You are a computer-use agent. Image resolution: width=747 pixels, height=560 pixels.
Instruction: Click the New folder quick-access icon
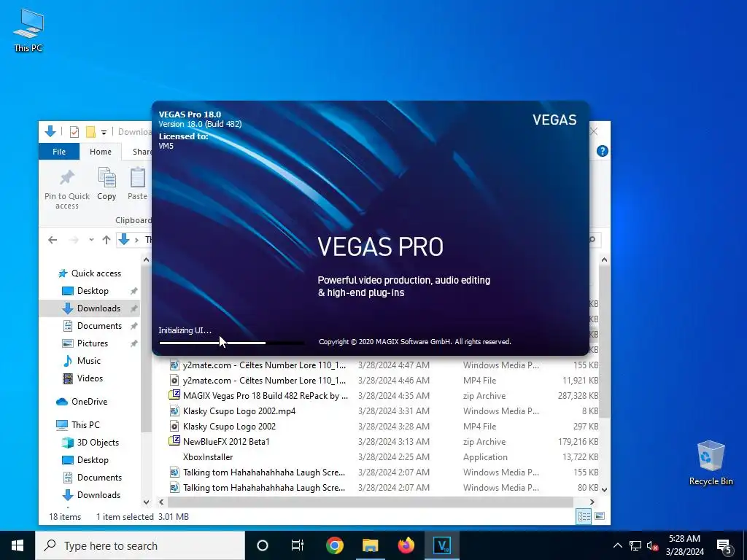90,131
